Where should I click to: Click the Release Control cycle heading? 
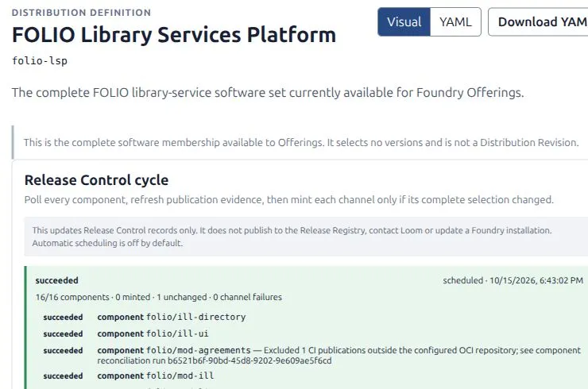tap(96, 180)
